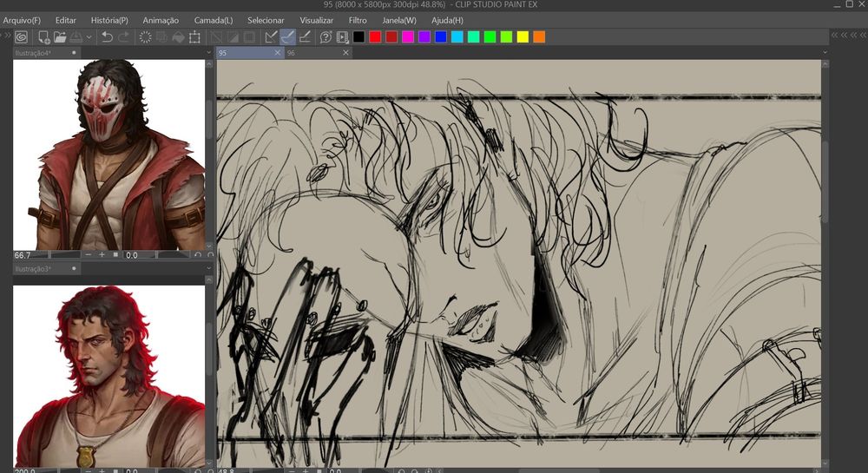
Task: Click the Redo arrow icon
Action: point(123,37)
